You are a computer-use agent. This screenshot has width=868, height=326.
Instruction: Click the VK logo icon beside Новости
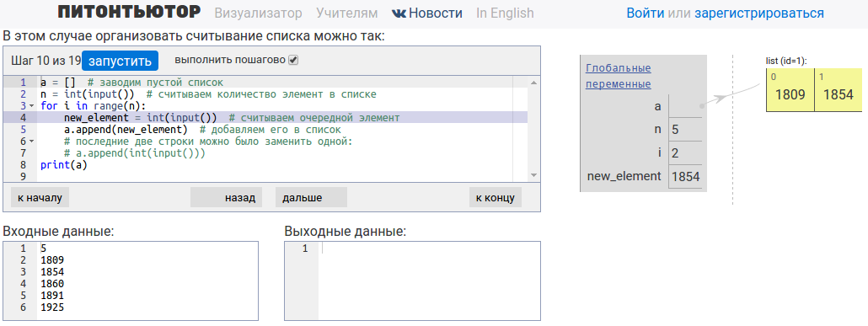point(399,13)
